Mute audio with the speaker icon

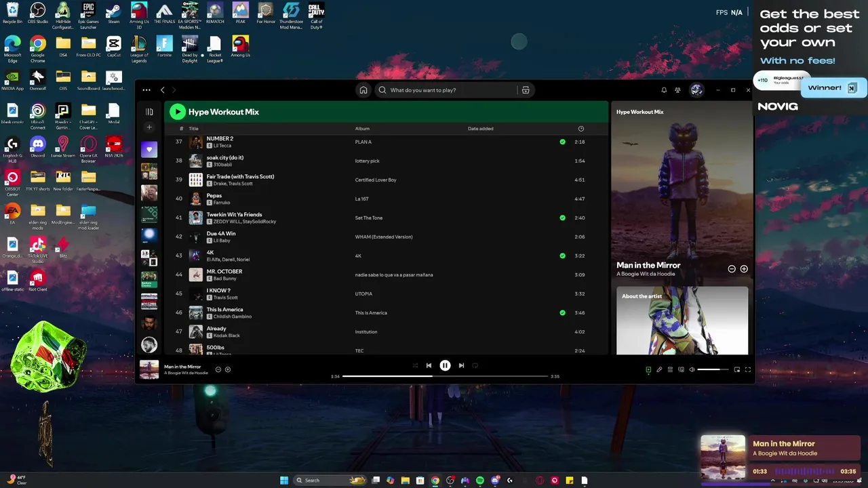coord(692,369)
